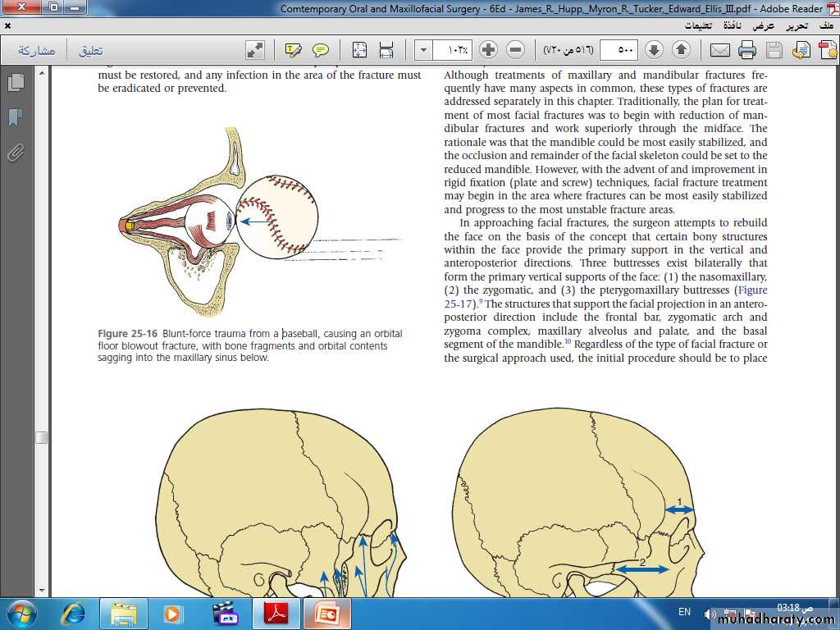
Task: Open the zoom percentage dropdown arrow
Action: coord(423,50)
